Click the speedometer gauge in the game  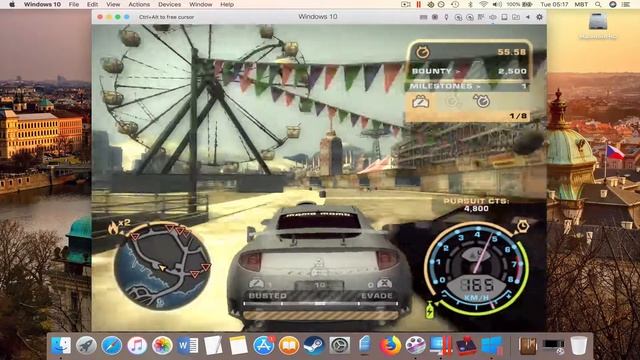(476, 269)
